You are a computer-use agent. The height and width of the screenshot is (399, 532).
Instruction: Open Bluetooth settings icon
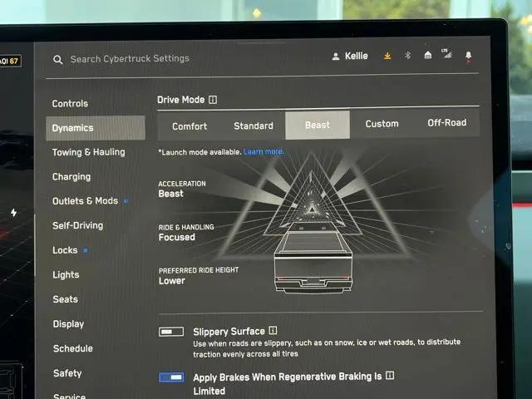(408, 55)
